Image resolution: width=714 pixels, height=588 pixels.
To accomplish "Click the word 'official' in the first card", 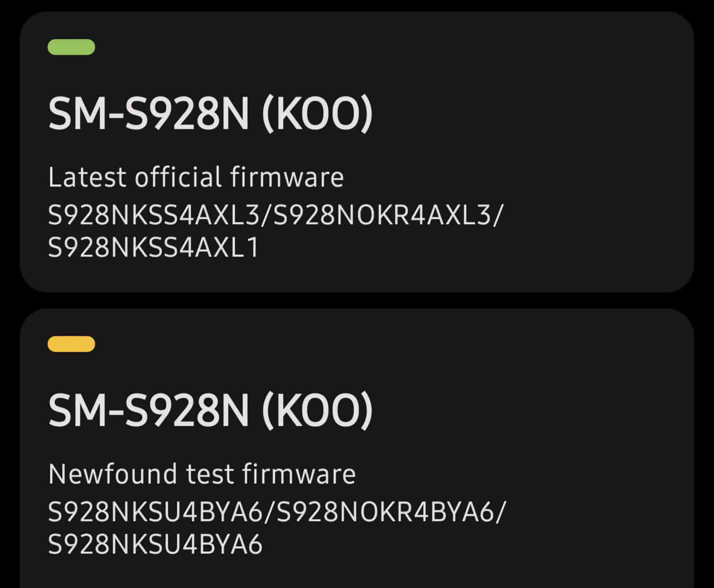I will tap(178, 177).
